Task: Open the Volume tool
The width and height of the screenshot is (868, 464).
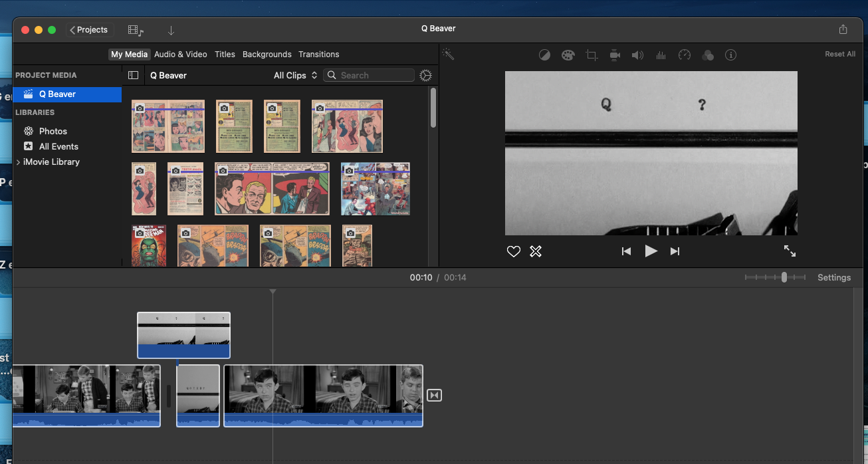Action: tap(637, 55)
